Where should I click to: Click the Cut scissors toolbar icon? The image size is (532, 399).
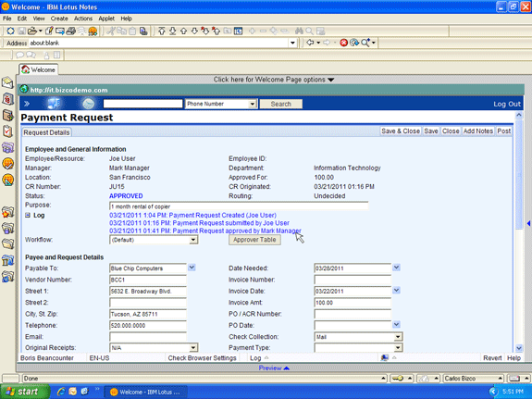click(x=111, y=31)
